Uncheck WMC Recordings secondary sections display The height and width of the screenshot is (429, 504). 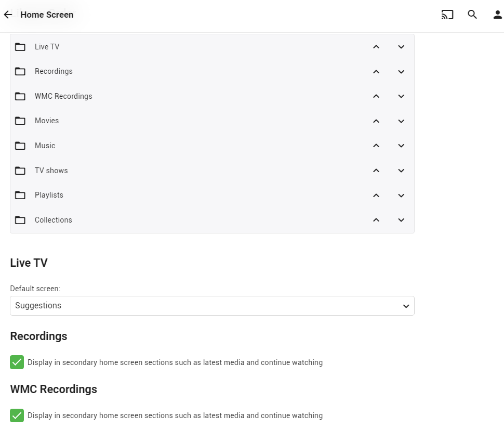tap(17, 415)
